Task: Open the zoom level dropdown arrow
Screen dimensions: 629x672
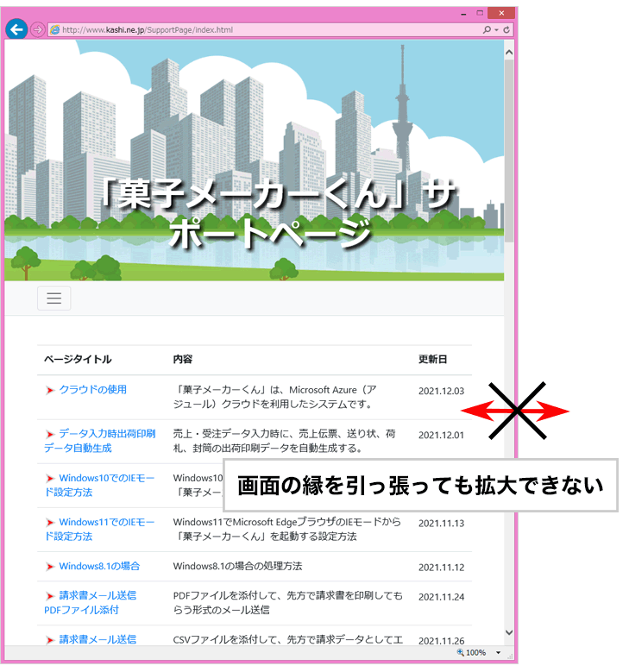Action: (498, 653)
